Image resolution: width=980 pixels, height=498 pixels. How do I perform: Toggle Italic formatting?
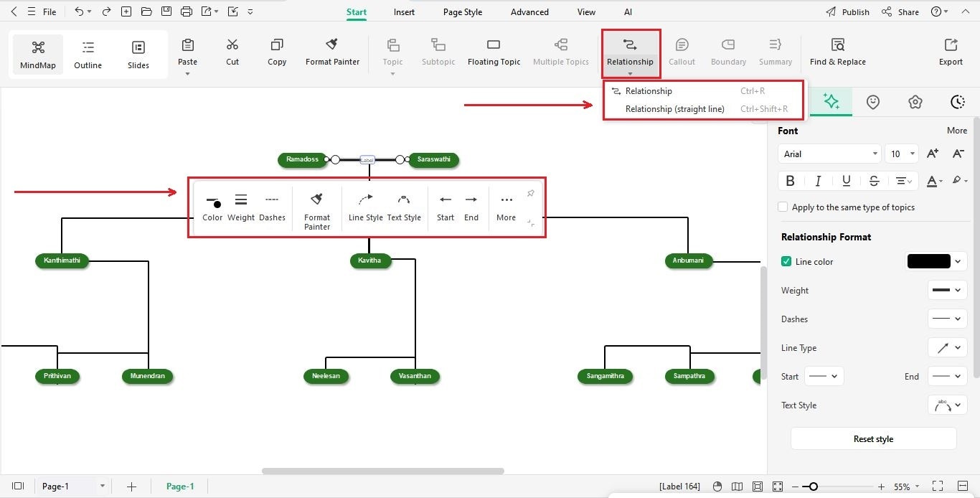coord(819,181)
